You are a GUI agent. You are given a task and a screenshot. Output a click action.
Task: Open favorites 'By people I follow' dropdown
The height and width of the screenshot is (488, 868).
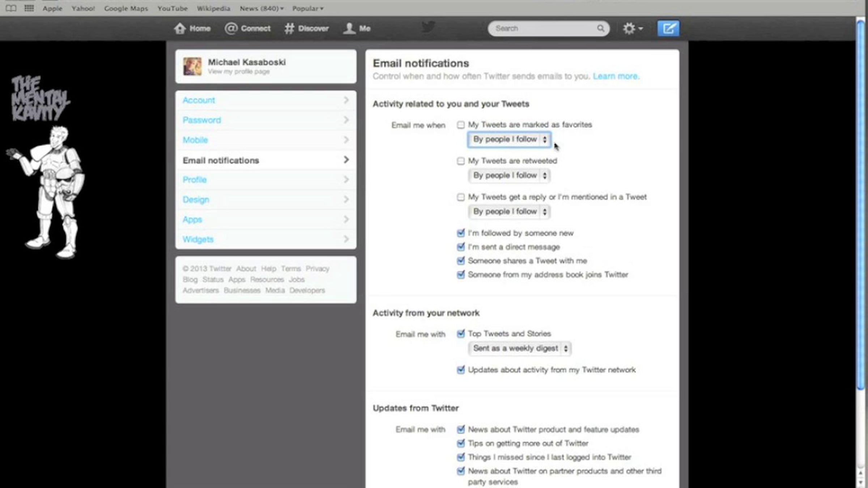pyautogui.click(x=509, y=140)
